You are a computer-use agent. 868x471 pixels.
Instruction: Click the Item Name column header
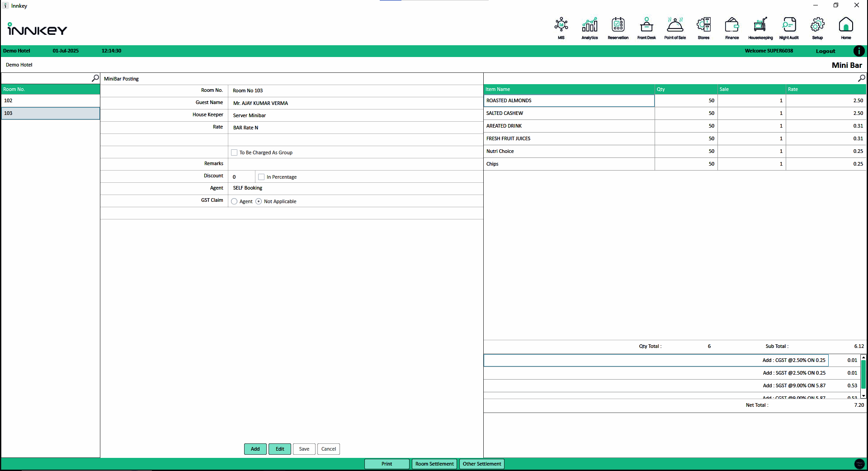tap(569, 89)
